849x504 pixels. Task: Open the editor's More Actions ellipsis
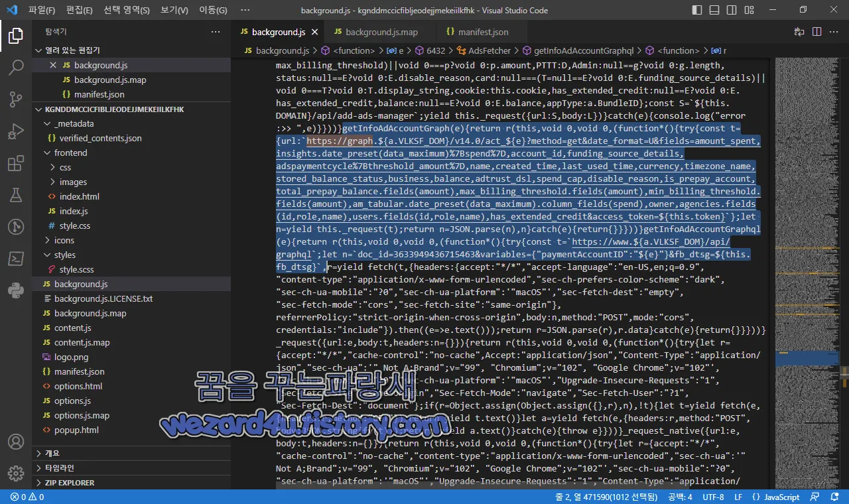tap(833, 32)
